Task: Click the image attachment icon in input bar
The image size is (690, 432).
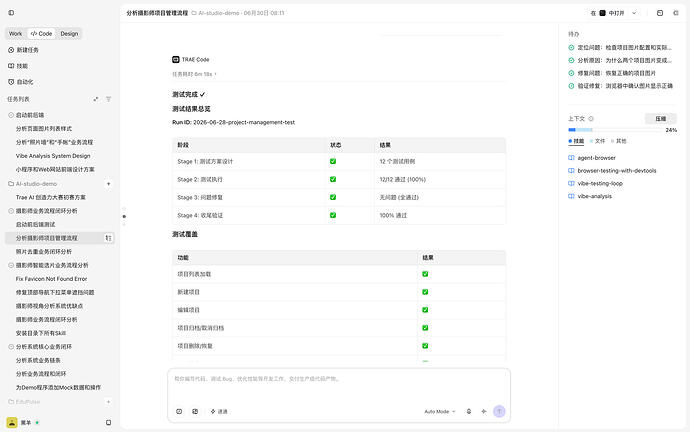Action: (195, 411)
